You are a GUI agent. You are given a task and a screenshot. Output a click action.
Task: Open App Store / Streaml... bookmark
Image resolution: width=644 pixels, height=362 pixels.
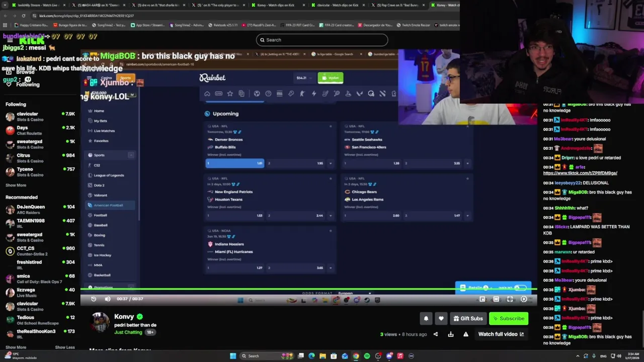point(148,25)
